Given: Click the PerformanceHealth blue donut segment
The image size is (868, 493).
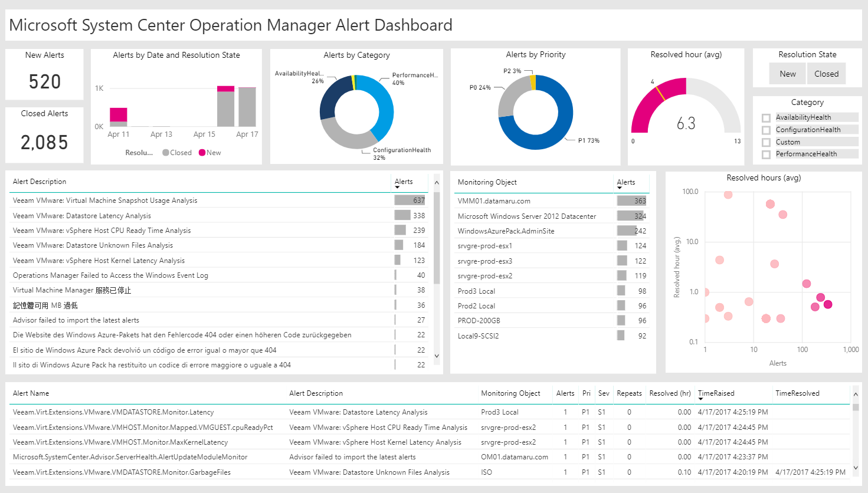Looking at the screenshot, I should click(384, 106).
